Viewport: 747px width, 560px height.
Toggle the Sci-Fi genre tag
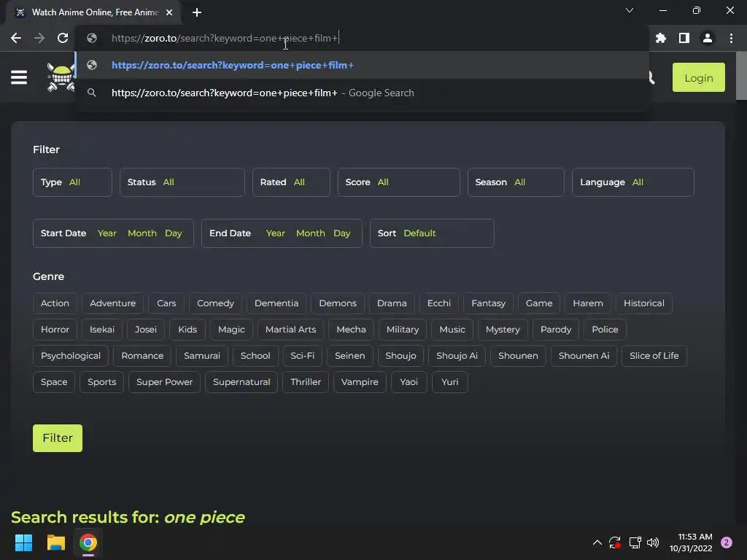point(303,356)
